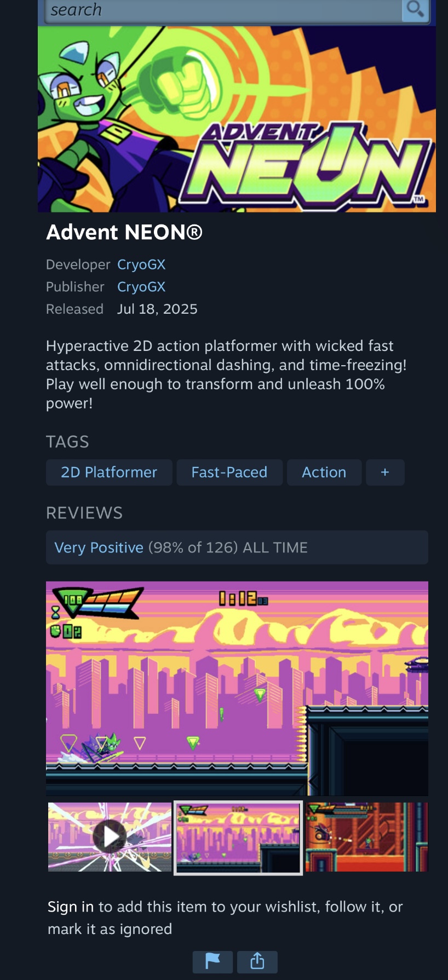Select the Action tag

pyautogui.click(x=324, y=472)
